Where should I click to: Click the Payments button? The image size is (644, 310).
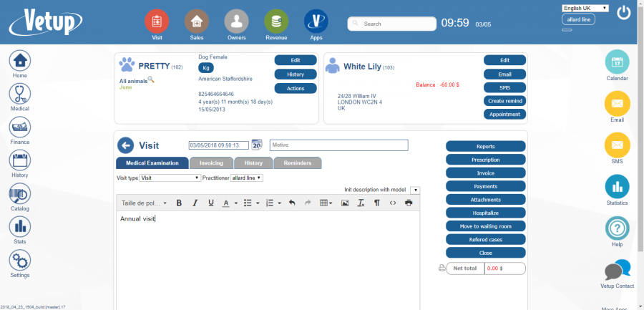point(485,186)
